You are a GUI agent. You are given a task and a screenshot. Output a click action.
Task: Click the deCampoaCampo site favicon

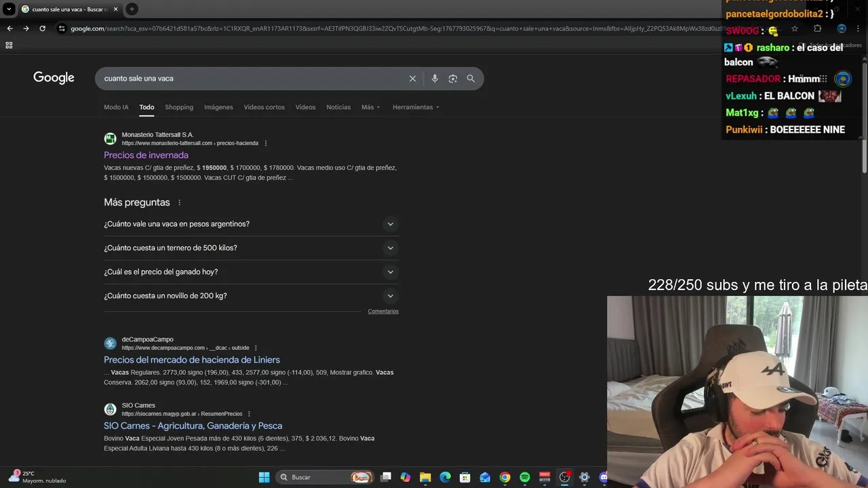coord(110,344)
